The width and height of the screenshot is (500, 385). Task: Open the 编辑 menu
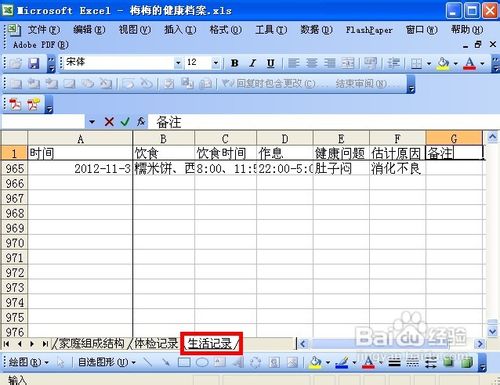[89, 30]
